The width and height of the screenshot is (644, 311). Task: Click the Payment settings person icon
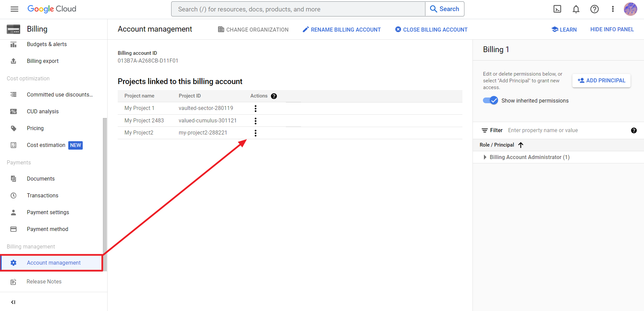[x=13, y=212]
